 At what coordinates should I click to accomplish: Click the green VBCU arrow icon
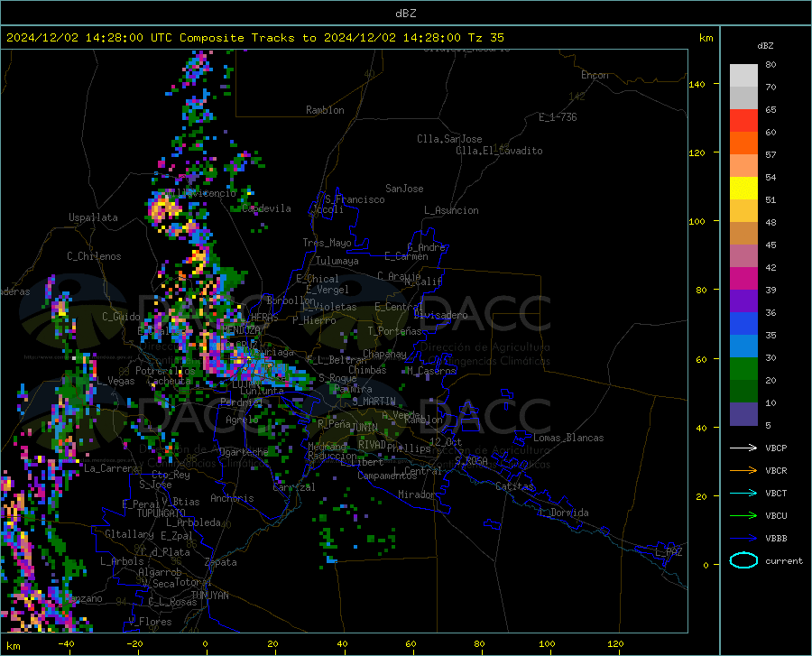[743, 515]
